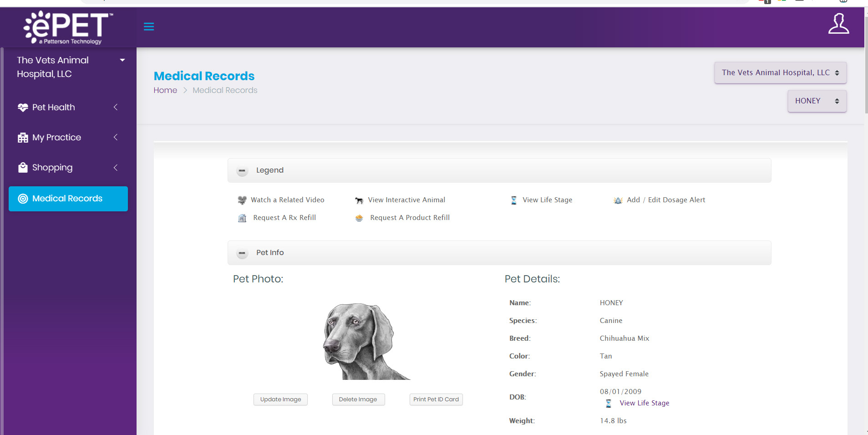The width and height of the screenshot is (868, 435).
Task: Collapse the Legend section
Action: [x=242, y=170]
